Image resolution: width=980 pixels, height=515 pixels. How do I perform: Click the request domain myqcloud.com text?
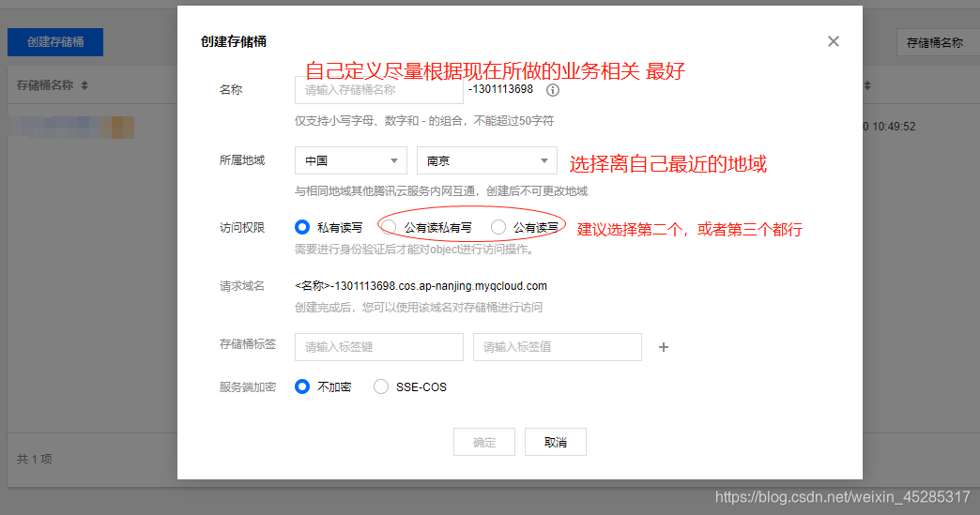(421, 286)
